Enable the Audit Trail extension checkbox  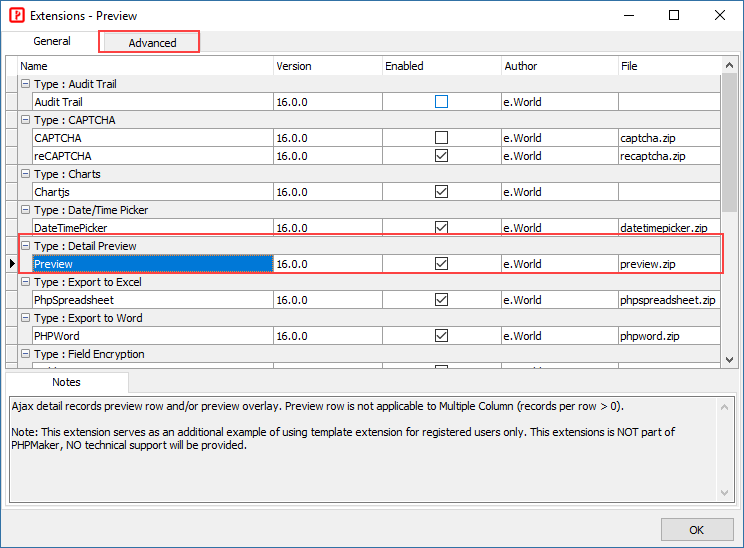(441, 102)
